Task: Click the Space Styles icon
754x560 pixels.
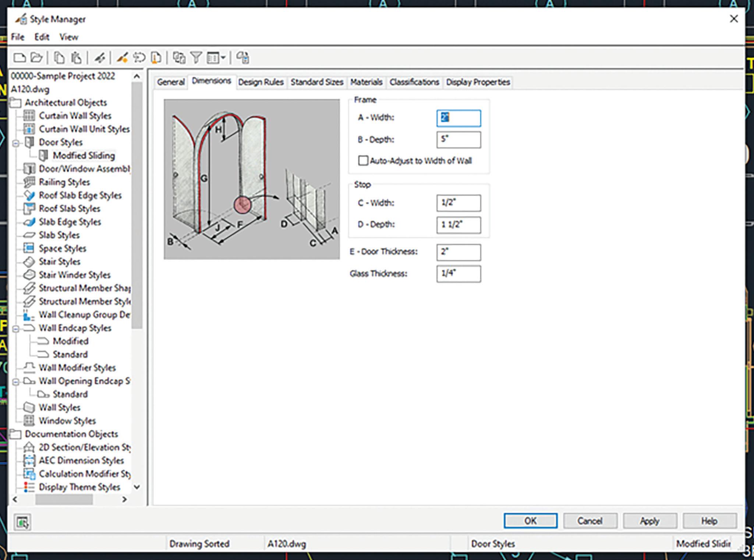Action: click(29, 248)
